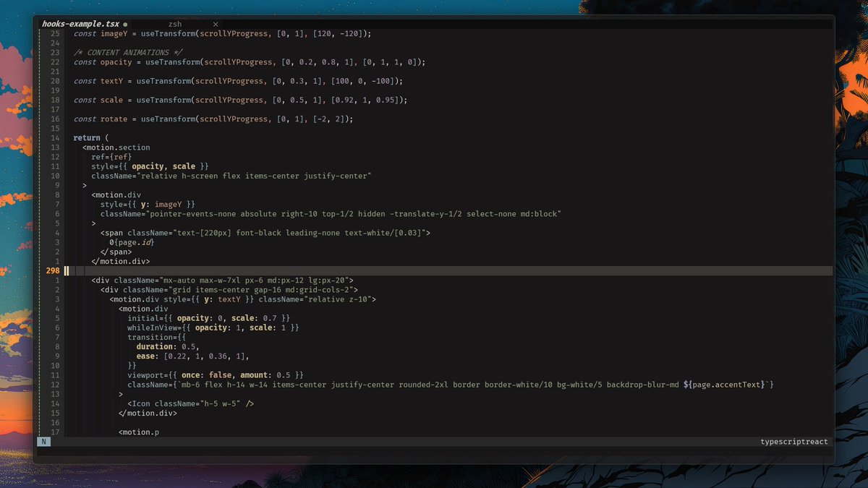Click the 'transition={{' line
This screenshot has width=868, height=488.
click(x=157, y=337)
